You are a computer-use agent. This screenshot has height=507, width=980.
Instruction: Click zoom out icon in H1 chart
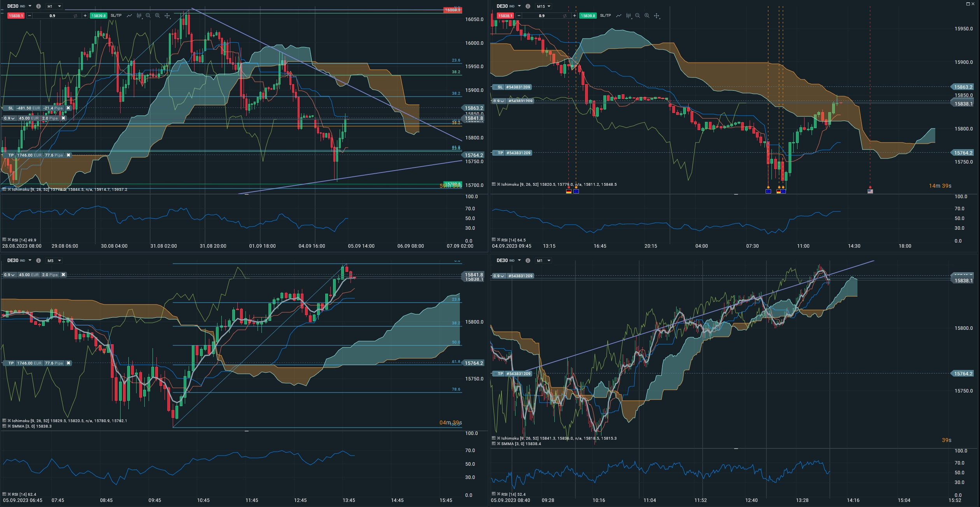coord(148,16)
